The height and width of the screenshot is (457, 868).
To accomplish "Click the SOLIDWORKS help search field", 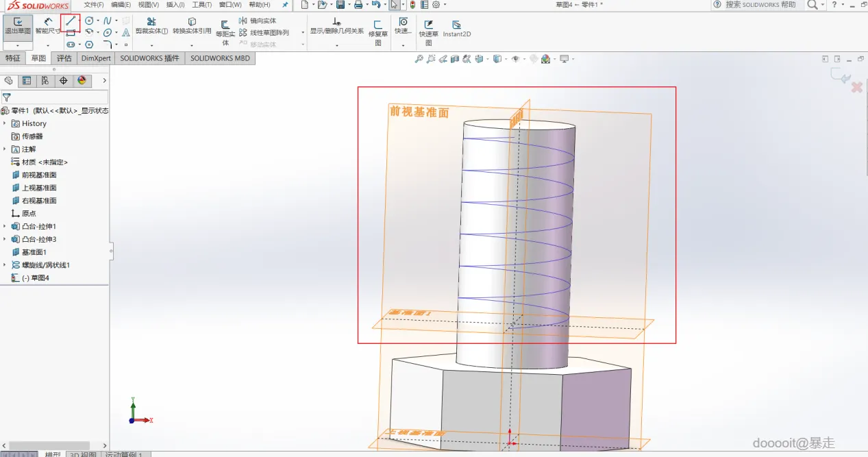I will (x=760, y=5).
